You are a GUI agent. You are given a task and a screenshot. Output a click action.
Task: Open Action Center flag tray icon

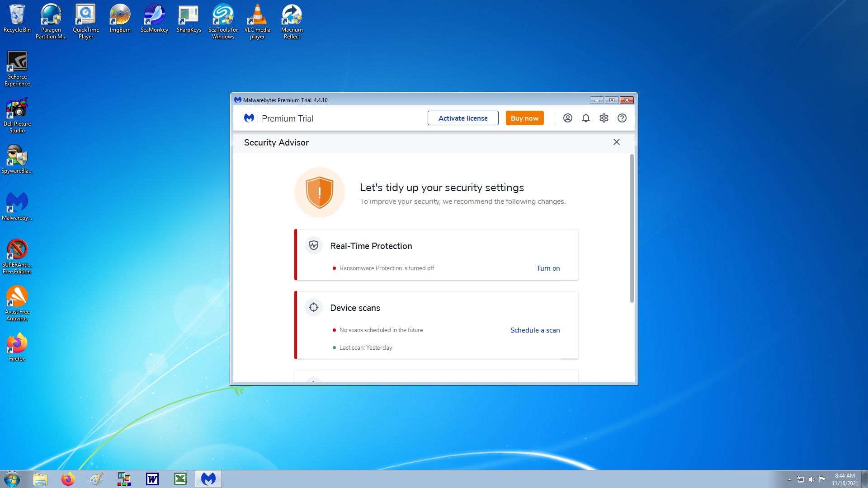pyautogui.click(x=822, y=479)
